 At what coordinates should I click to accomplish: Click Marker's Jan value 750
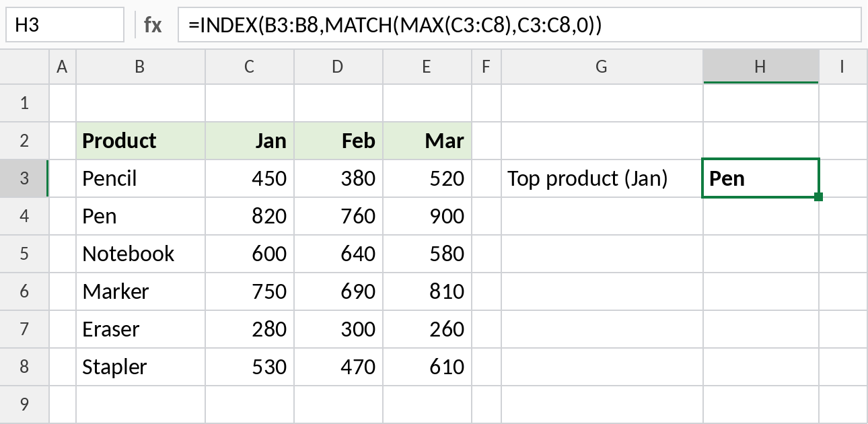[250, 291]
